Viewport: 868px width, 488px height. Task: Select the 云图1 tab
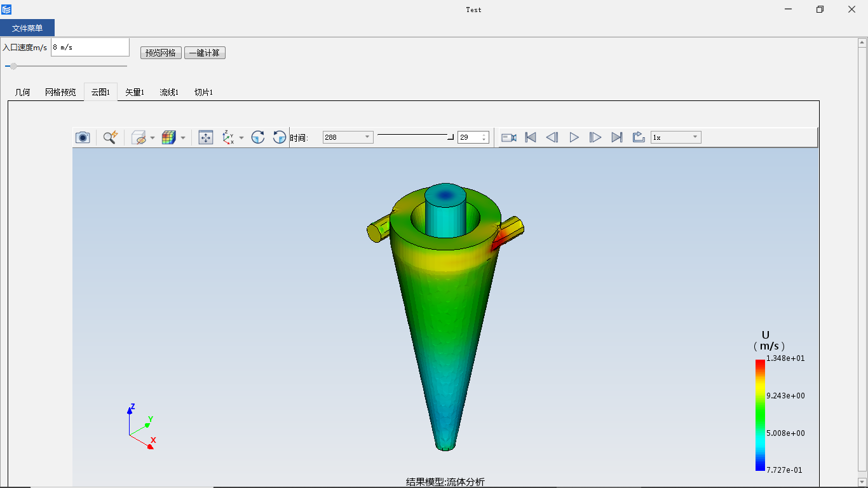click(x=100, y=92)
